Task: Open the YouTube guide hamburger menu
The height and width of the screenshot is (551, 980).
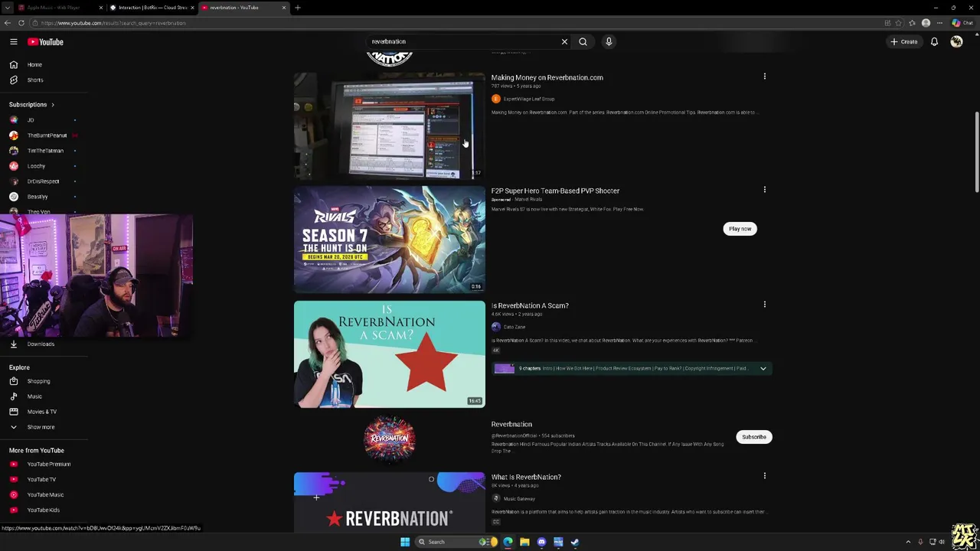Action: (x=14, y=42)
